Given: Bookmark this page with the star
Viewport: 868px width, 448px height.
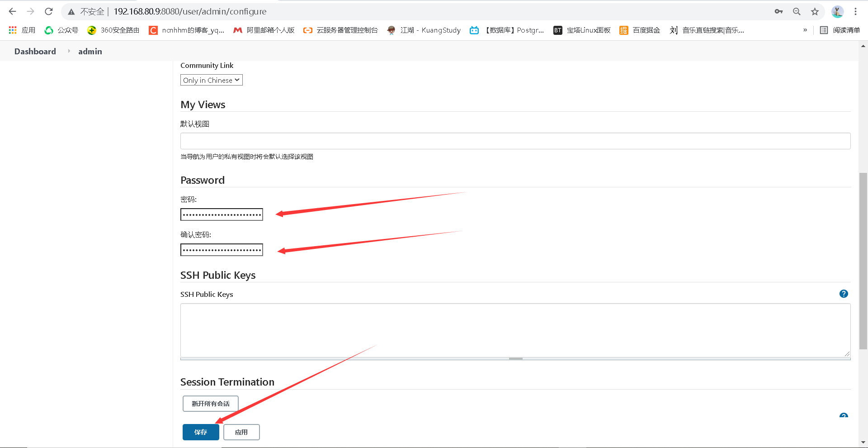Looking at the screenshot, I should (x=815, y=11).
